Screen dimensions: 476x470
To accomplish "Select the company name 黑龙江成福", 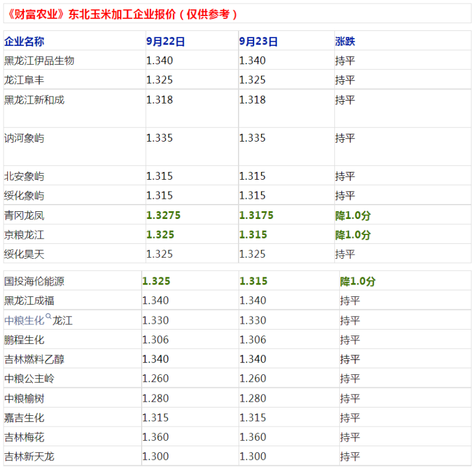I will [29, 301].
